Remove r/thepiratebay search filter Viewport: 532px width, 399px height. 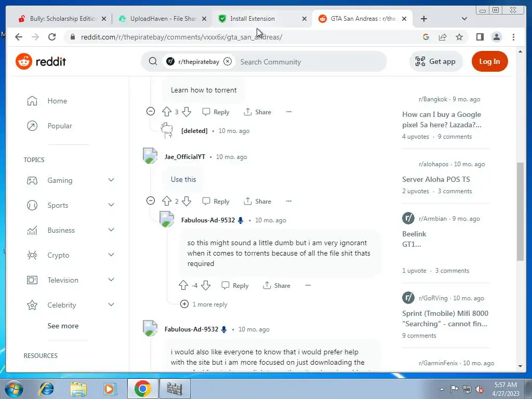click(228, 61)
